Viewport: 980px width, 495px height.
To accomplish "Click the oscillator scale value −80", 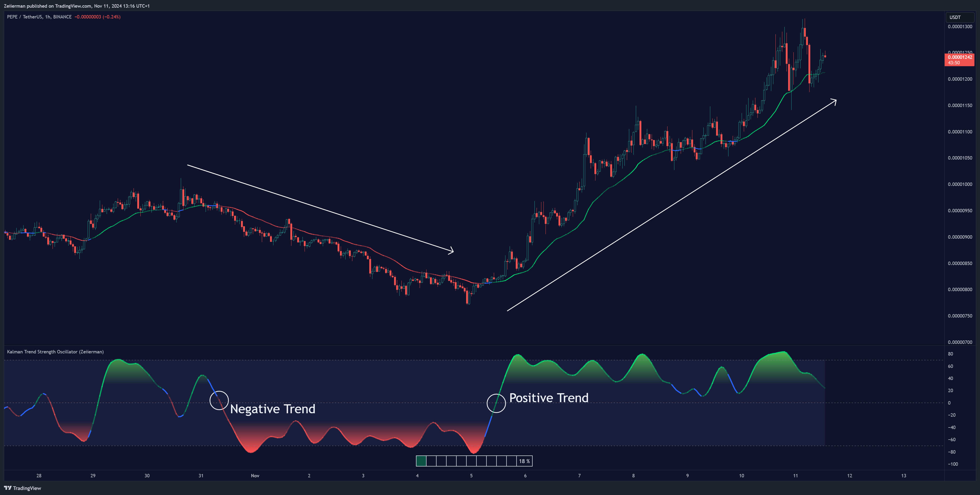I will (x=951, y=452).
